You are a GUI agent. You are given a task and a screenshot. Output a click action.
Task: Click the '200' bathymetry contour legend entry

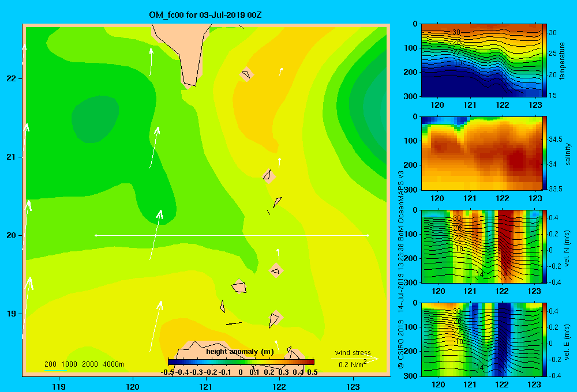(x=50, y=364)
